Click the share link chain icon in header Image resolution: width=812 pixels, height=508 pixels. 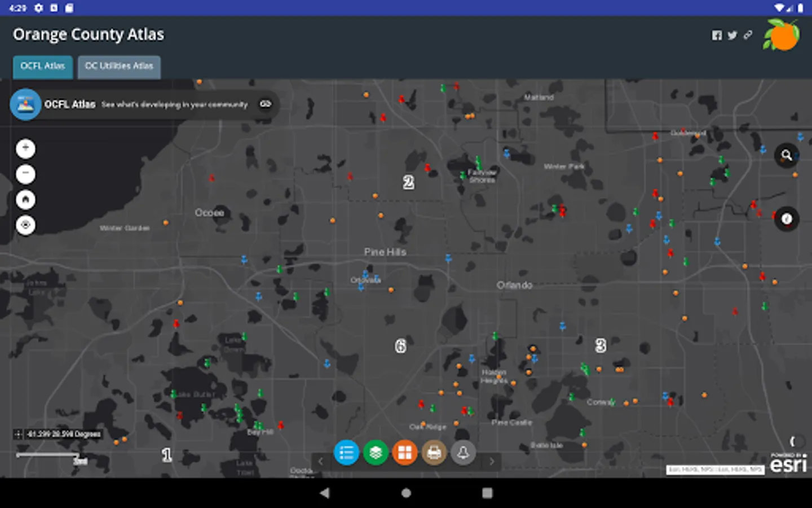[748, 35]
